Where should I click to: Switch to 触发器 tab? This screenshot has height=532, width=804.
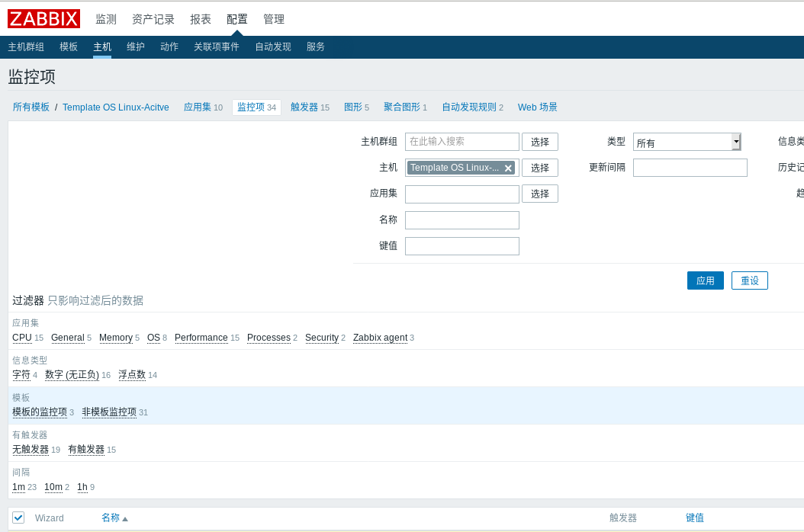(304, 107)
